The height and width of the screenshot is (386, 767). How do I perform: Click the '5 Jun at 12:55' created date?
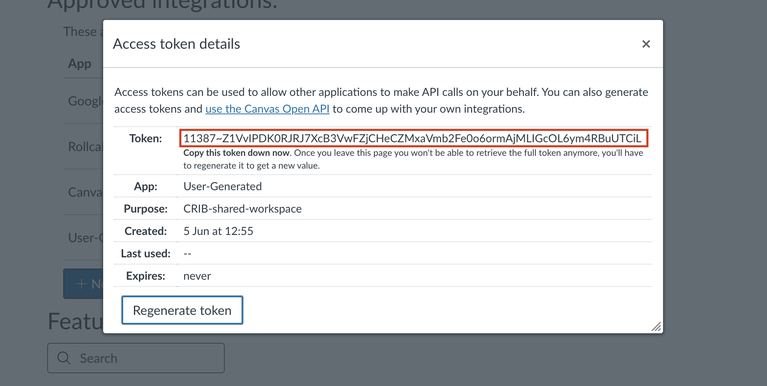point(218,231)
